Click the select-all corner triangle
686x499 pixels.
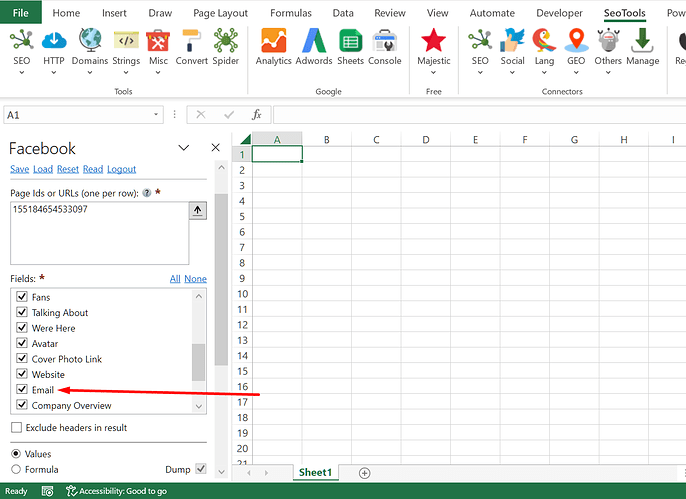pos(245,139)
